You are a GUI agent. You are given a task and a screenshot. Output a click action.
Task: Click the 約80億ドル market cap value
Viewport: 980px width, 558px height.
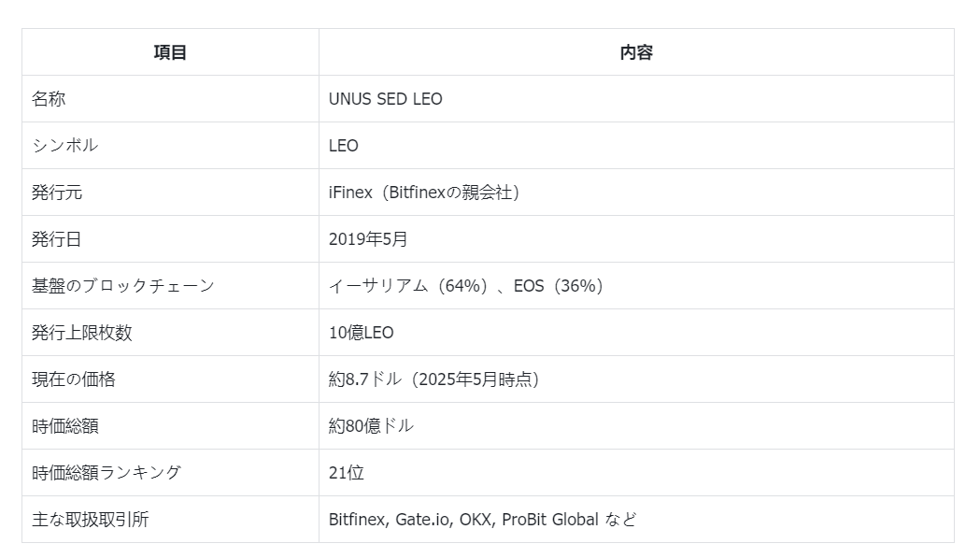click(371, 426)
